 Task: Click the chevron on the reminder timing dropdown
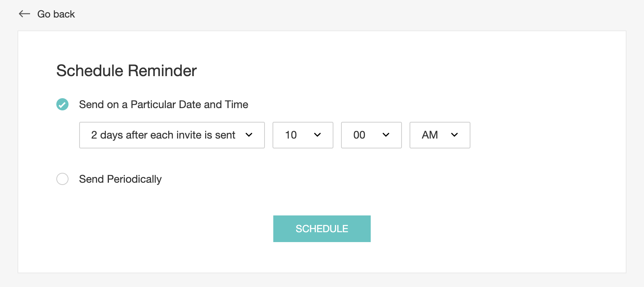click(250, 135)
